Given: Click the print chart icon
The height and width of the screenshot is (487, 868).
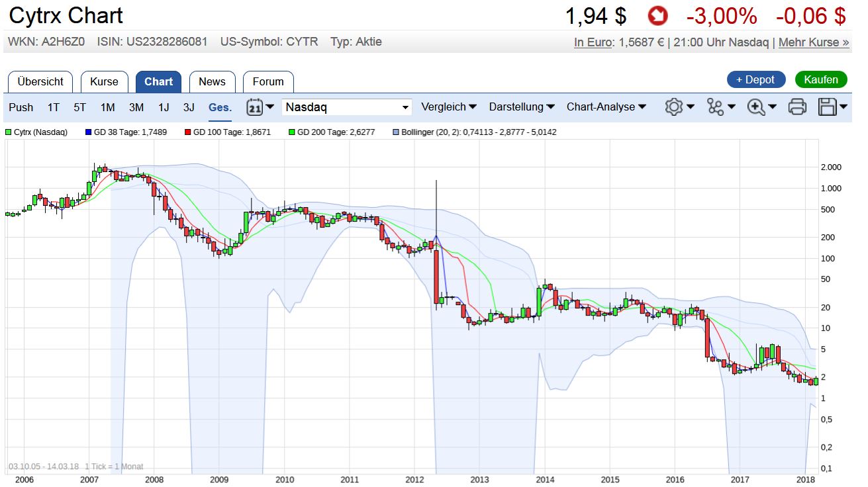Looking at the screenshot, I should (x=797, y=106).
